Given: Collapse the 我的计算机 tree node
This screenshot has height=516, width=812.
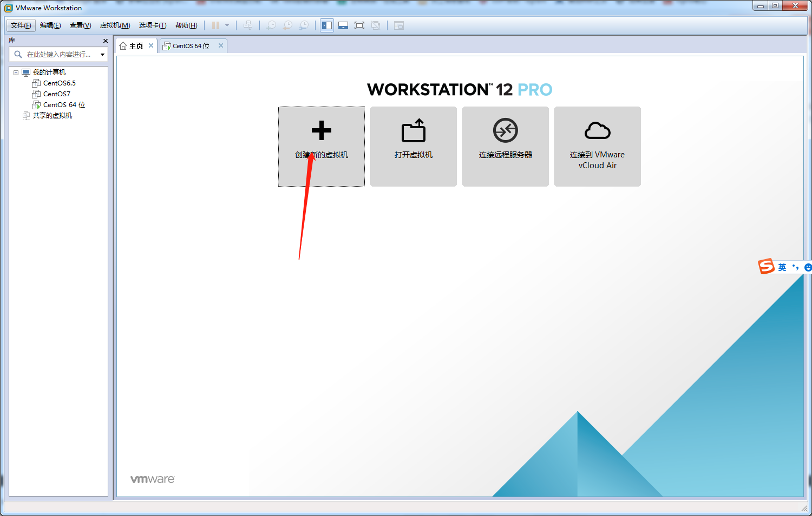Looking at the screenshot, I should click(16, 72).
